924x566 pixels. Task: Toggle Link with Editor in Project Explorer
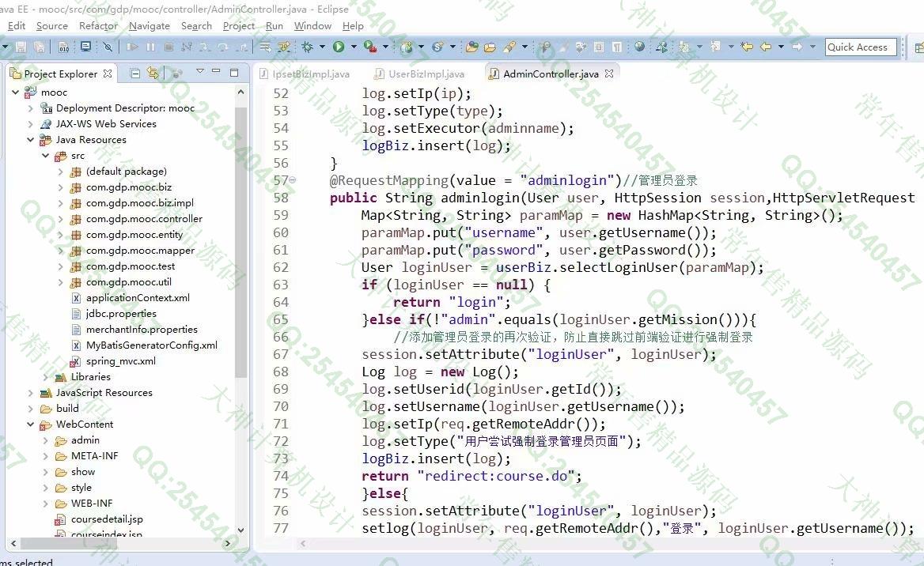click(x=153, y=74)
